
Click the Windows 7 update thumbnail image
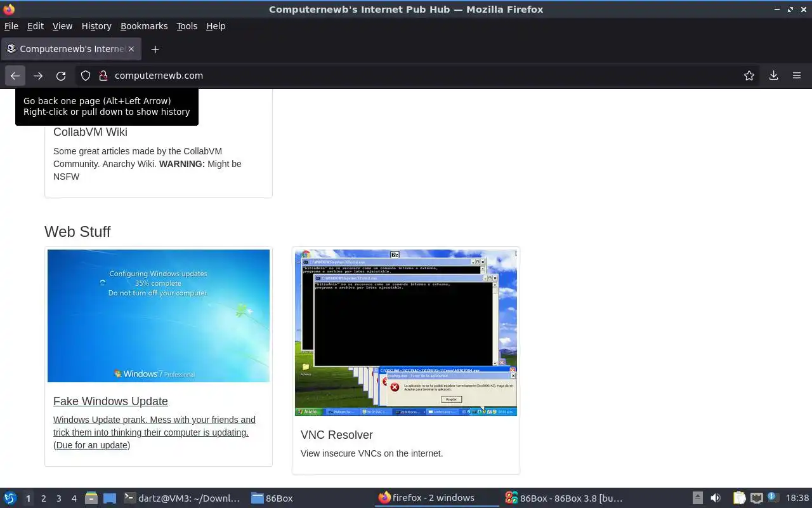(x=159, y=316)
